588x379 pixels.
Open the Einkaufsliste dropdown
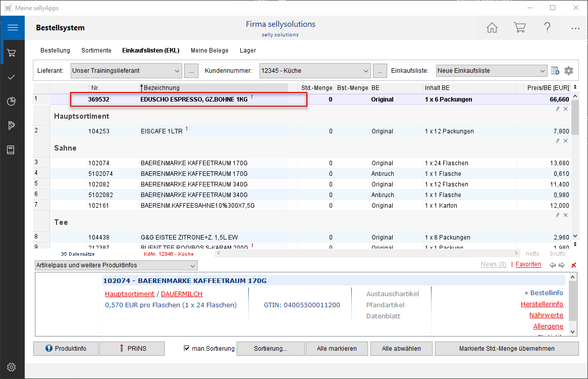pyautogui.click(x=542, y=71)
